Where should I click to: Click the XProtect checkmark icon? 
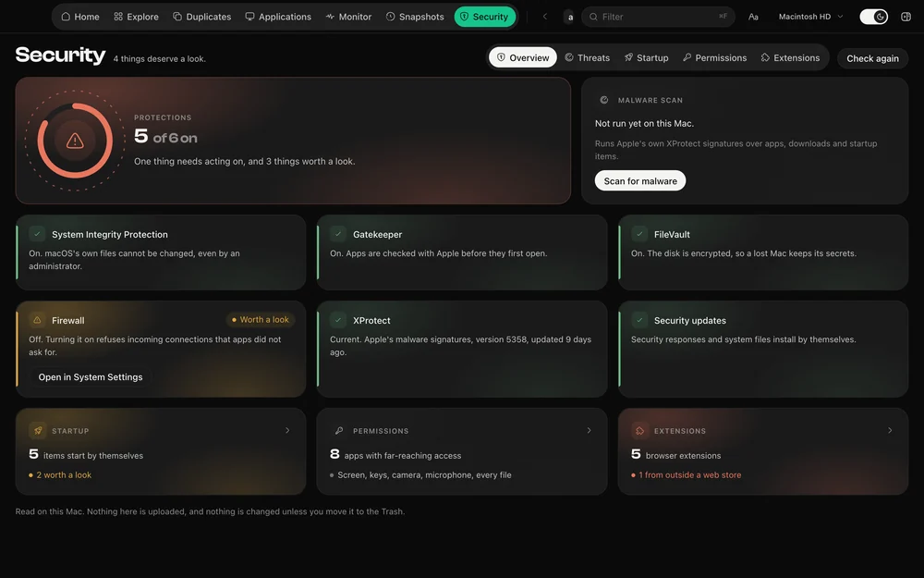[x=338, y=320]
